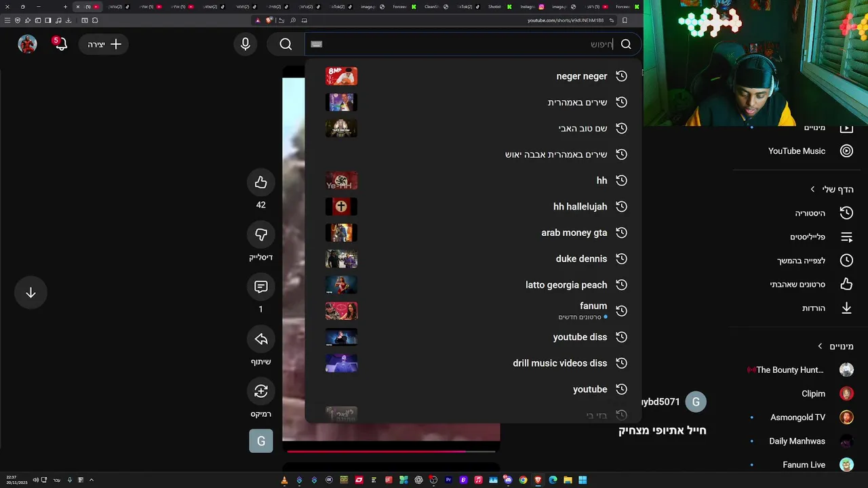Click history icon next to 'duke dennis'

pyautogui.click(x=621, y=258)
